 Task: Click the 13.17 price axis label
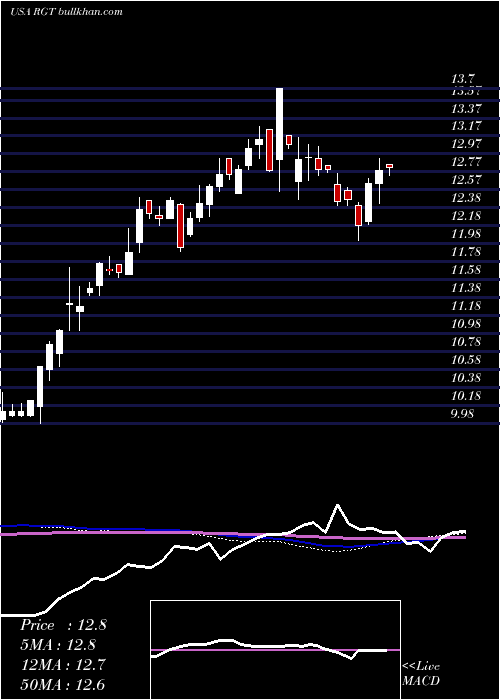click(467, 126)
